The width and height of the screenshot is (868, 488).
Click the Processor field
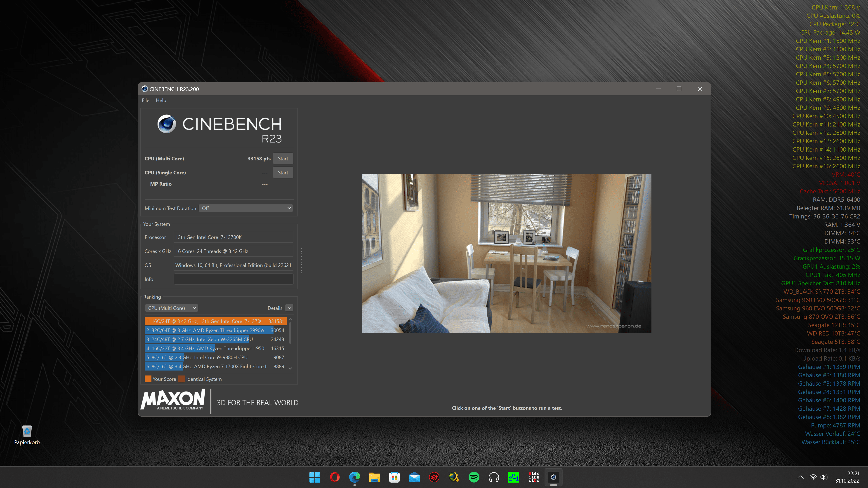[234, 237]
